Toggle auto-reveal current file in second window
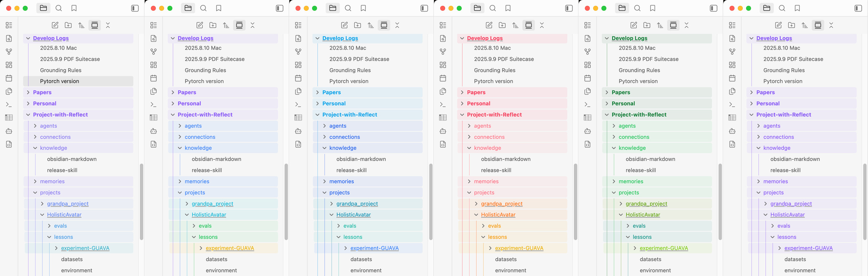Screen dimensions: 868x276 pos(239,25)
